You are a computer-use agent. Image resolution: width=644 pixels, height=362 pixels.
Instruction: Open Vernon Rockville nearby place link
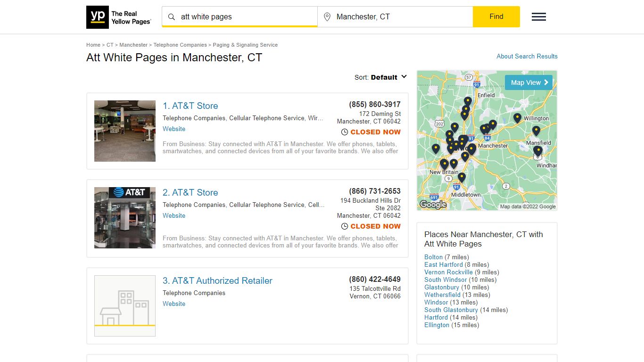tap(448, 272)
